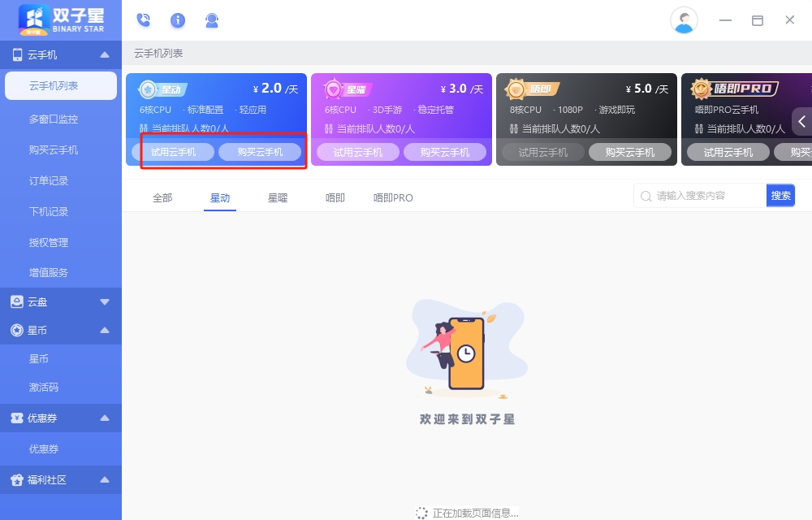Collapse the 云手机 sidebar section

104,54
